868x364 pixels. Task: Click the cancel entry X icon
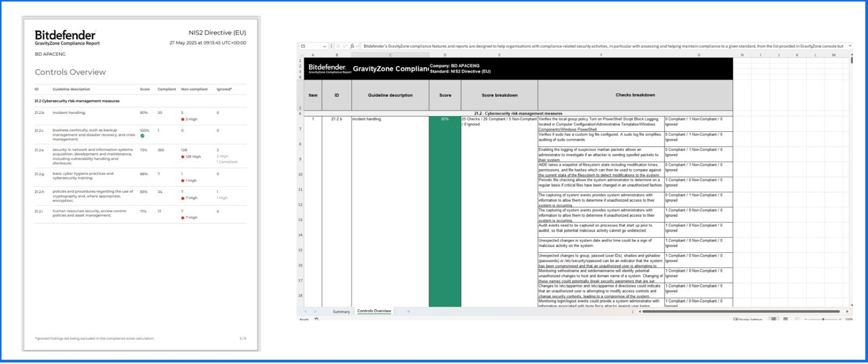point(338,46)
